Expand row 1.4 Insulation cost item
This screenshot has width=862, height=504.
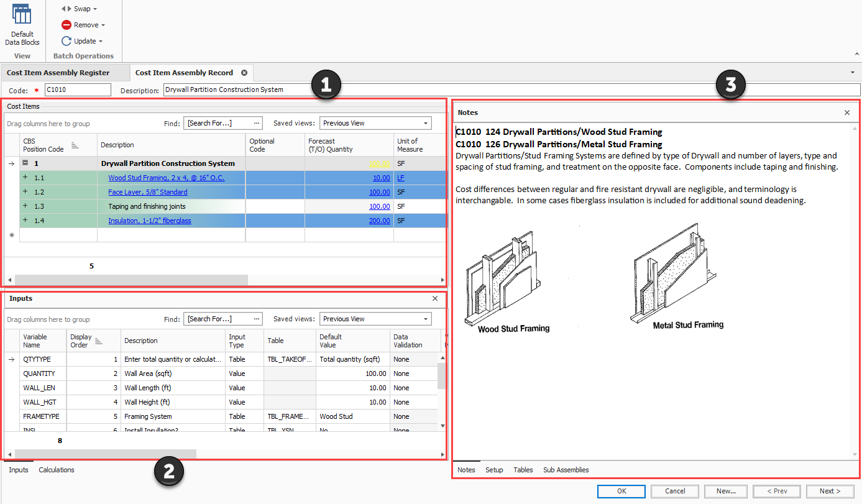click(x=25, y=220)
